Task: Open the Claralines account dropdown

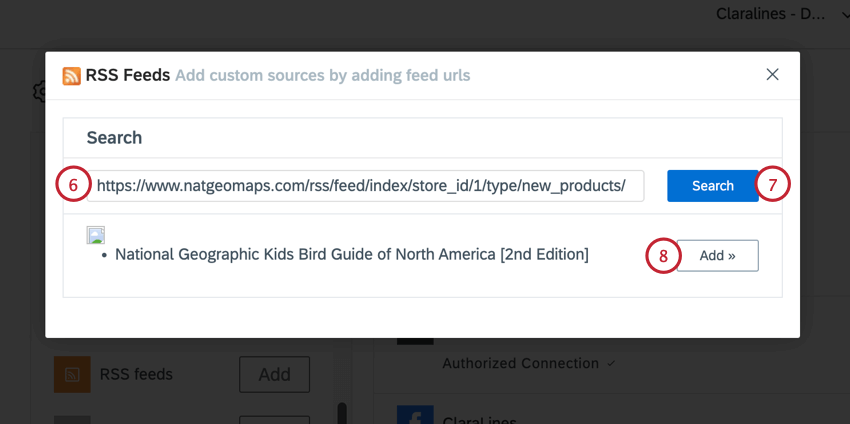Action: click(x=782, y=14)
